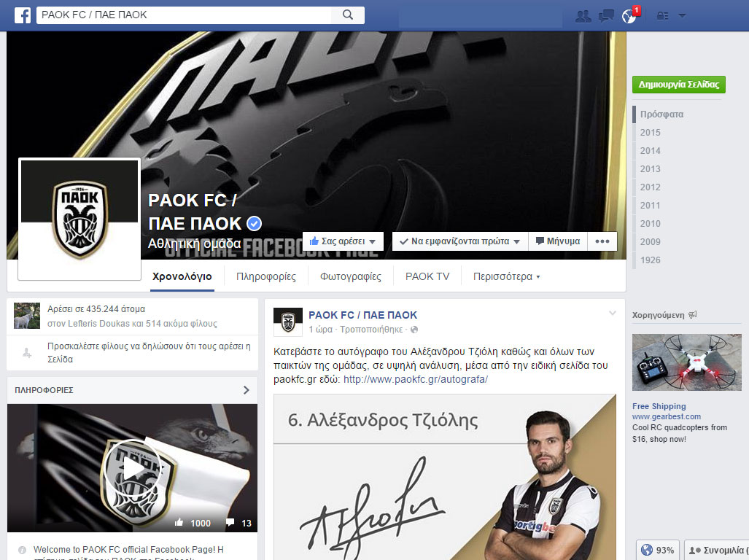The width and height of the screenshot is (749, 560).
Task: Open Lefteris Doukas και 514 ακόμα φίλους
Action: (132, 323)
